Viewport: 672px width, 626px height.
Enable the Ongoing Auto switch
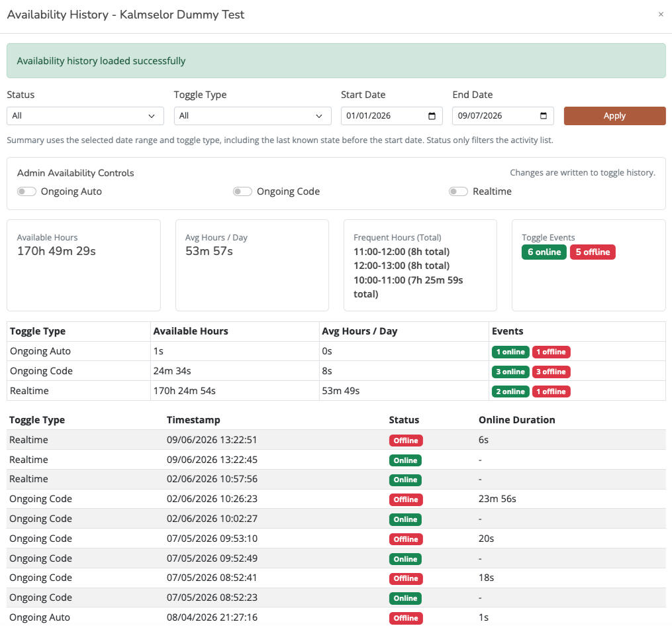point(26,191)
